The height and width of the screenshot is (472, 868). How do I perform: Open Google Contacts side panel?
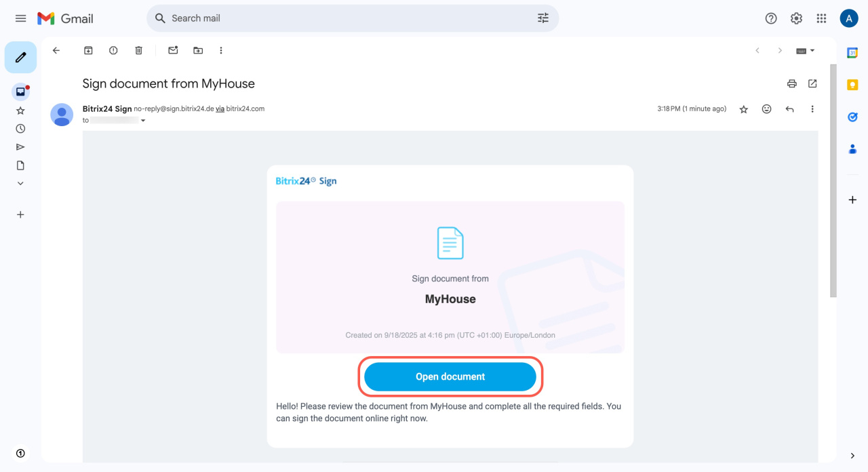pos(852,149)
